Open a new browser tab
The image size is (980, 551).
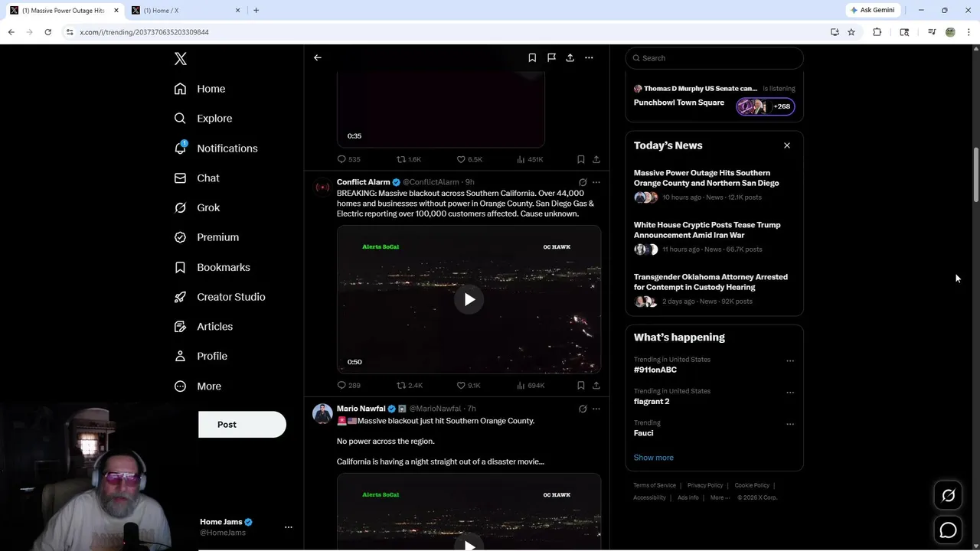point(256,11)
